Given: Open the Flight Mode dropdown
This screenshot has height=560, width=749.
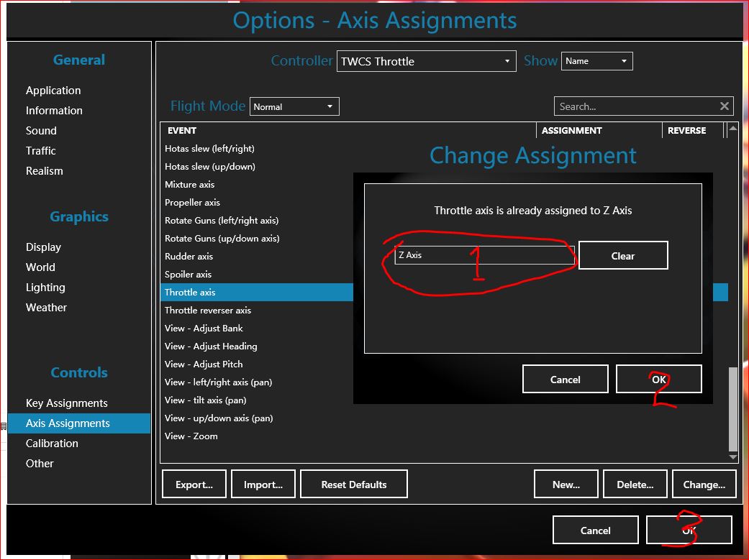Looking at the screenshot, I should [x=294, y=106].
